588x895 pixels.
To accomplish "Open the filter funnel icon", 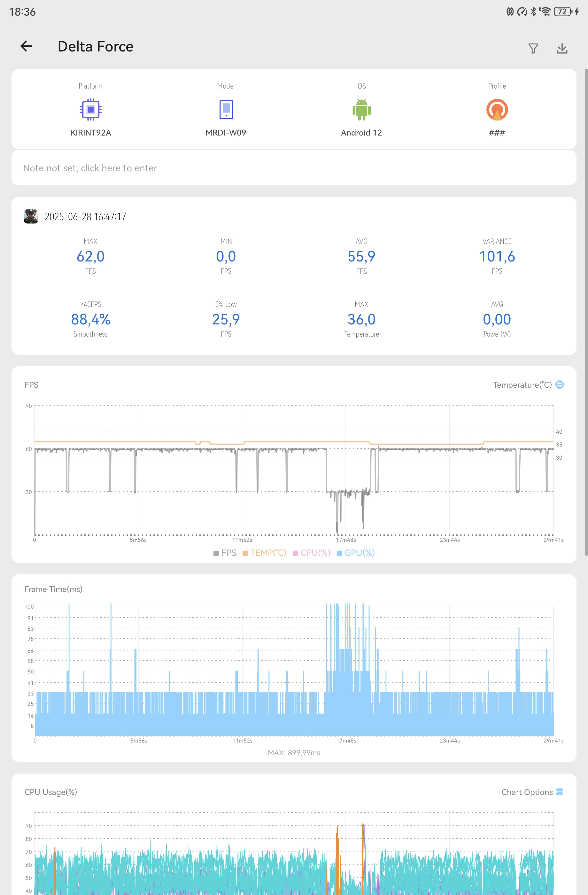I will (x=533, y=49).
